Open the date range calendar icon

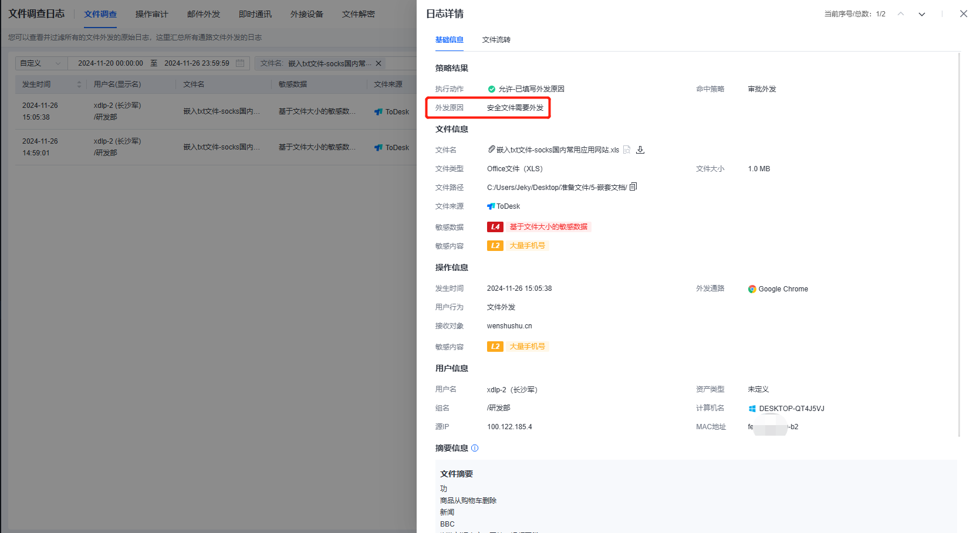(x=240, y=63)
